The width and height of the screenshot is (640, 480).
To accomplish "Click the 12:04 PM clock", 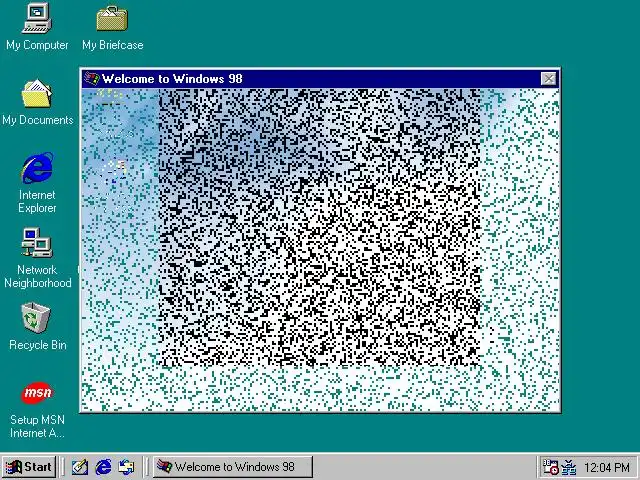I will pyautogui.click(x=607, y=467).
